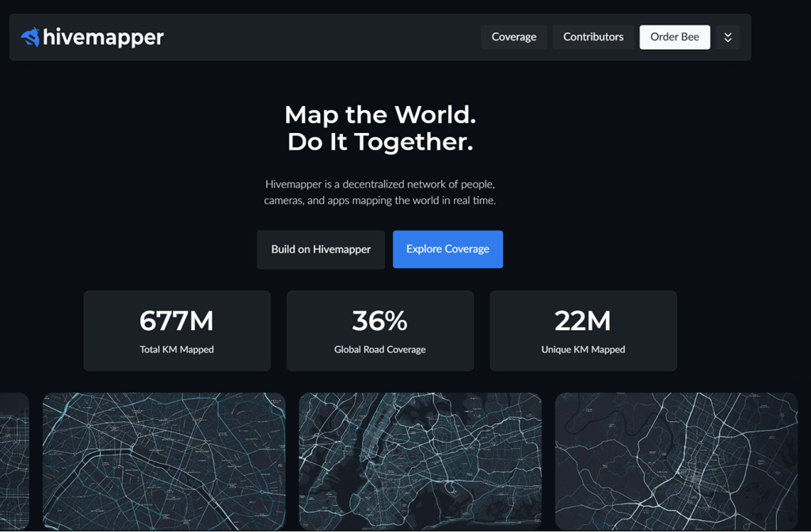The height and width of the screenshot is (532, 811).
Task: Go to the Contributors nav item
Action: click(593, 37)
